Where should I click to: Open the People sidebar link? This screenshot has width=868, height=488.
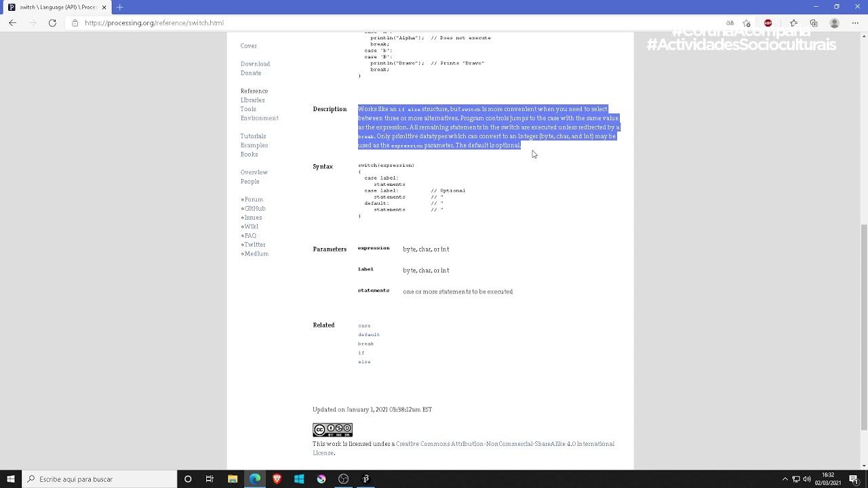tap(250, 182)
